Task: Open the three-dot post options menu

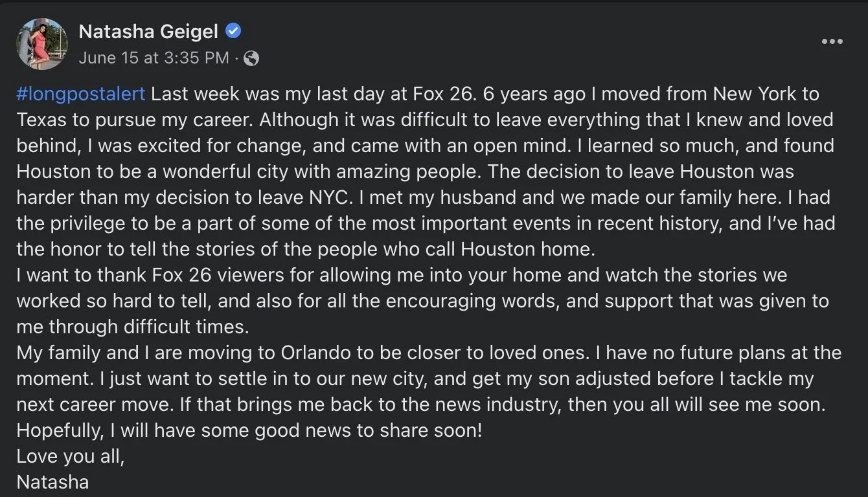Action: [832, 42]
